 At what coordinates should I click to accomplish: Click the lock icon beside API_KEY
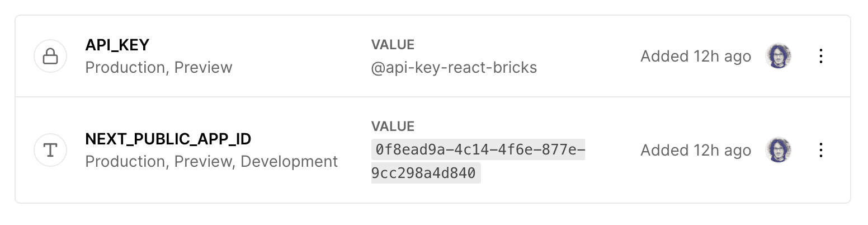click(51, 56)
